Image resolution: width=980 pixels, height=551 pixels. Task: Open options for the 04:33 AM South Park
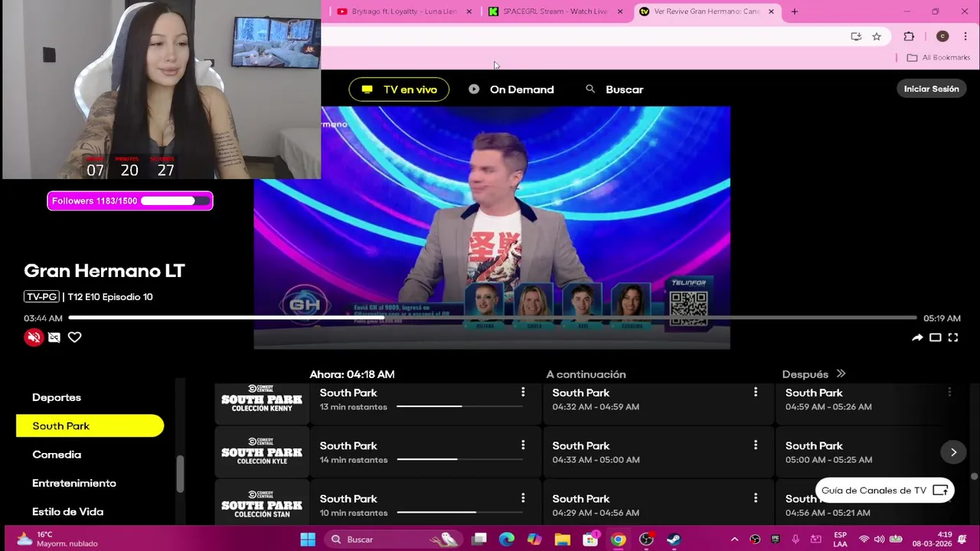[x=756, y=445]
